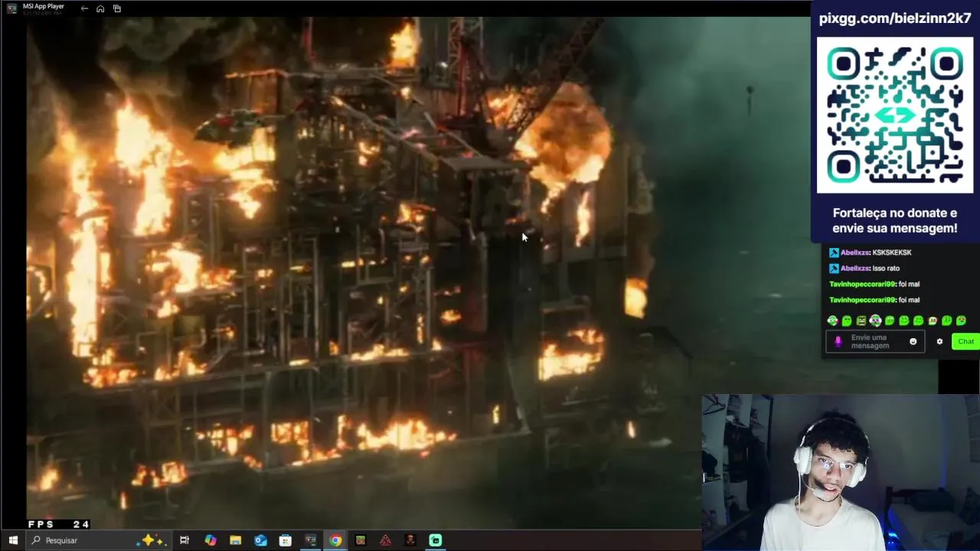Open Microsoft Store from the taskbar

pos(286,540)
